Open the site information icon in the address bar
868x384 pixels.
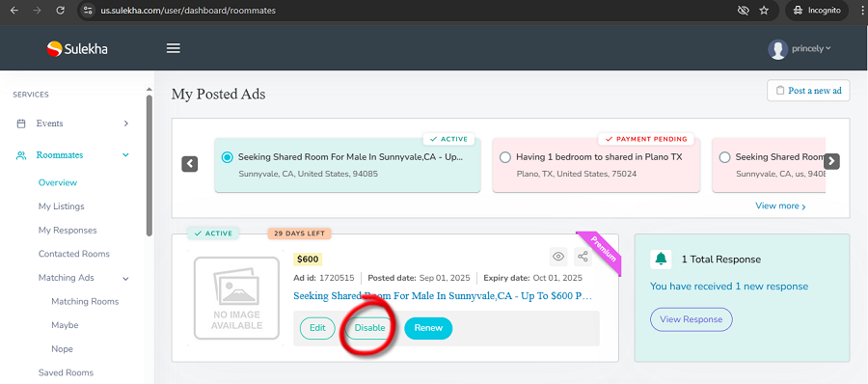click(x=87, y=10)
